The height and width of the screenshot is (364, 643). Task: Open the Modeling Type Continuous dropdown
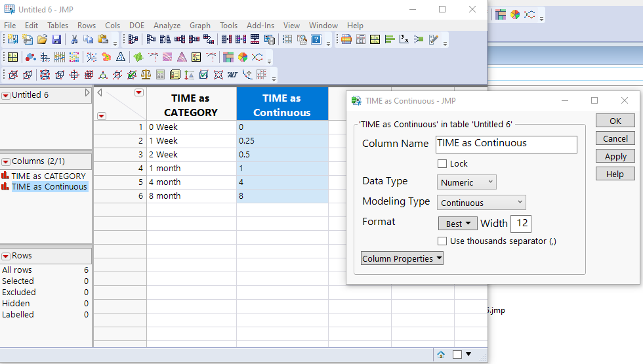click(482, 203)
